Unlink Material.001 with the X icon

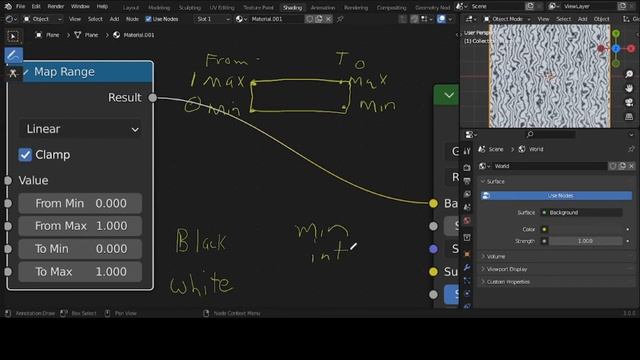[328, 19]
